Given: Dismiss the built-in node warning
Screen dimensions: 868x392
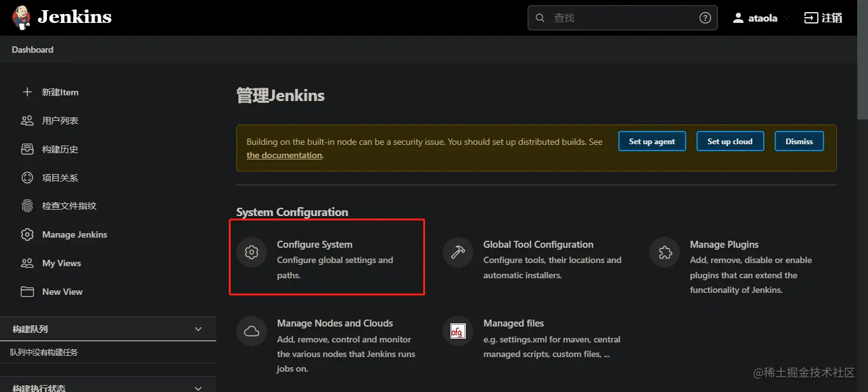Looking at the screenshot, I should tap(799, 142).
